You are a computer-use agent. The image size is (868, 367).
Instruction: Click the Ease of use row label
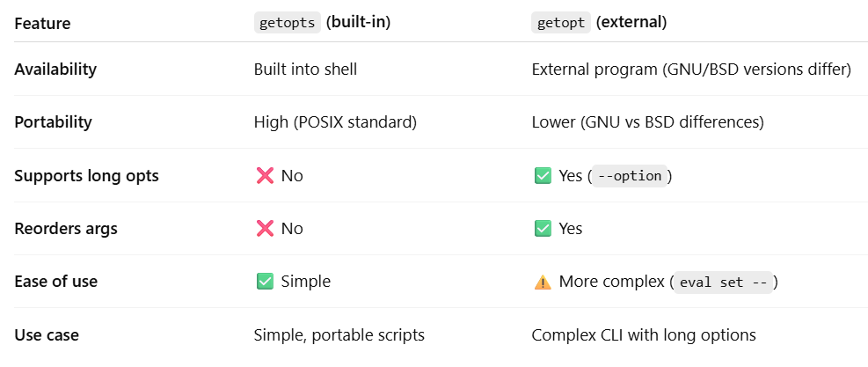(56, 281)
